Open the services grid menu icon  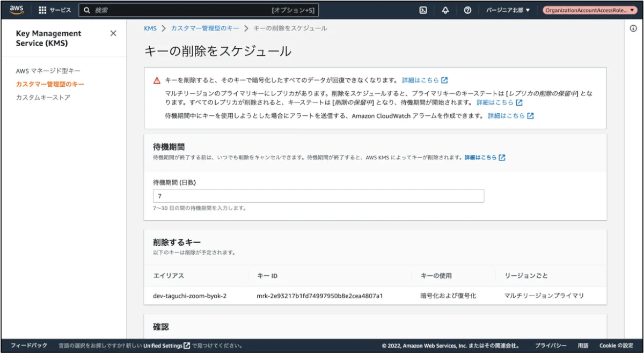pos(43,10)
